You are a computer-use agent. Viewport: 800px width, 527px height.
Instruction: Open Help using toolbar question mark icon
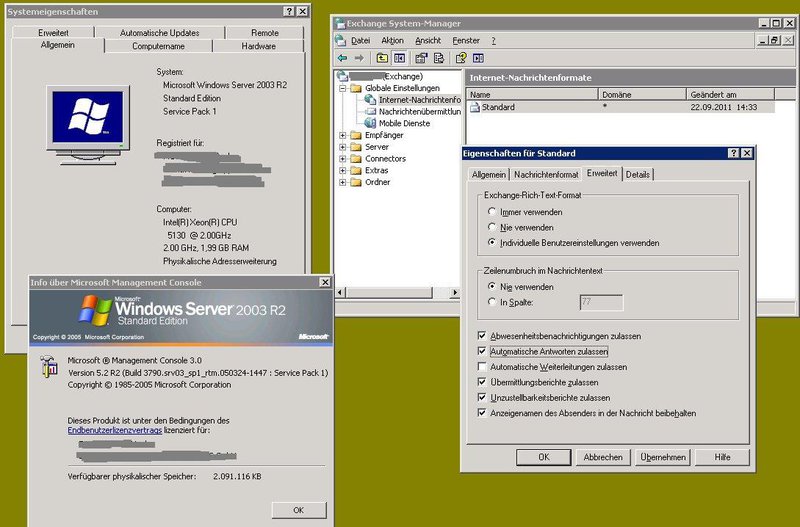[x=461, y=58]
